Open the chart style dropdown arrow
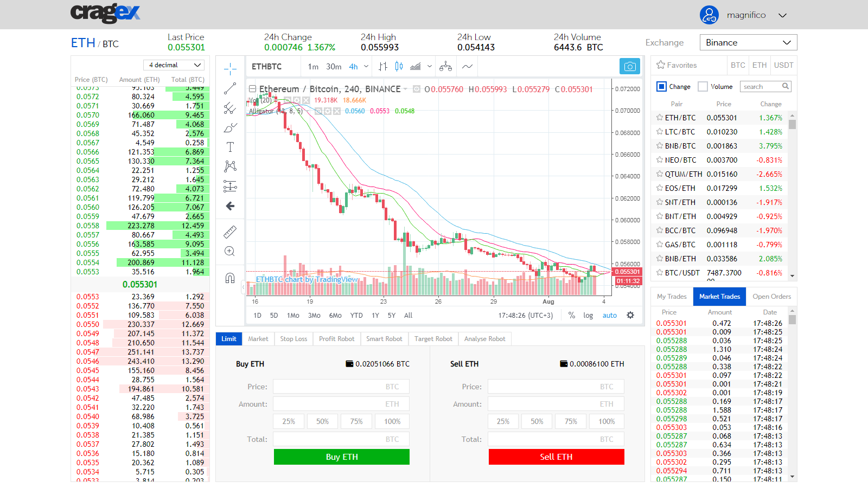 (x=430, y=67)
